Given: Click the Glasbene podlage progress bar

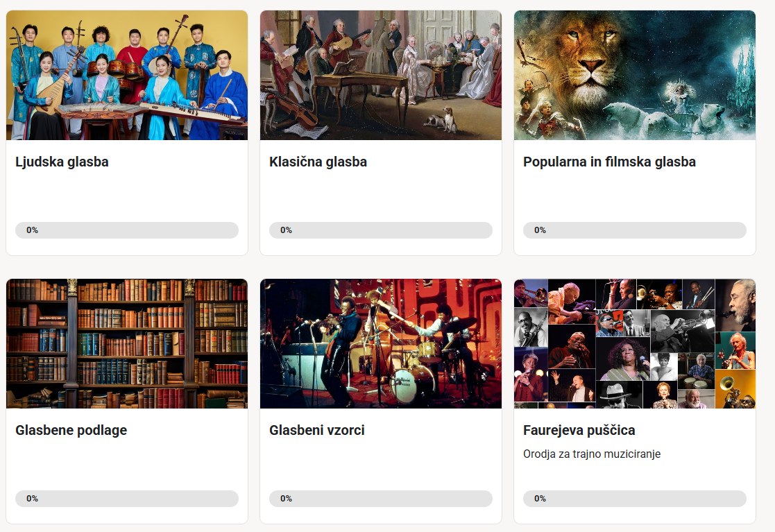Looking at the screenshot, I should pyautogui.click(x=127, y=499).
